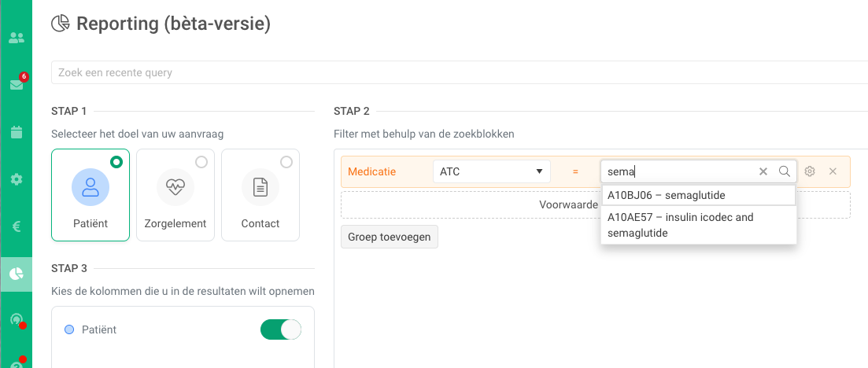The image size is (868, 368).
Task: Choose A10BJ06 – semaglutide suggestion
Action: (698, 195)
